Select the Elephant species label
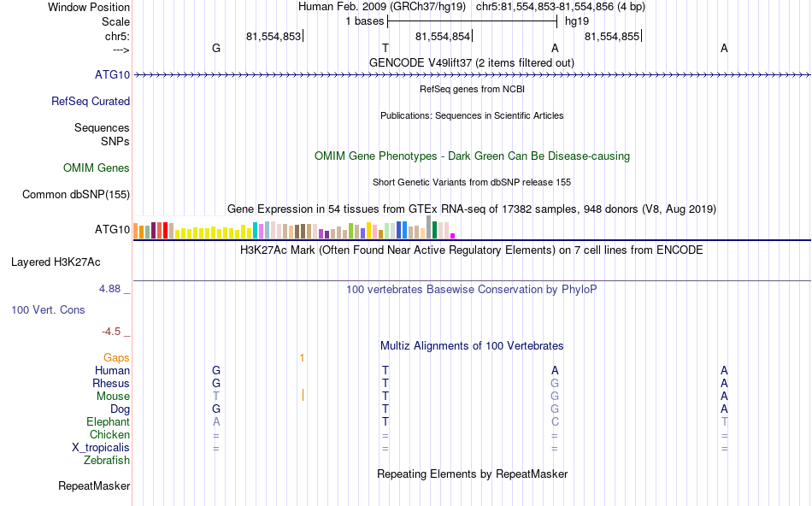 [108, 421]
